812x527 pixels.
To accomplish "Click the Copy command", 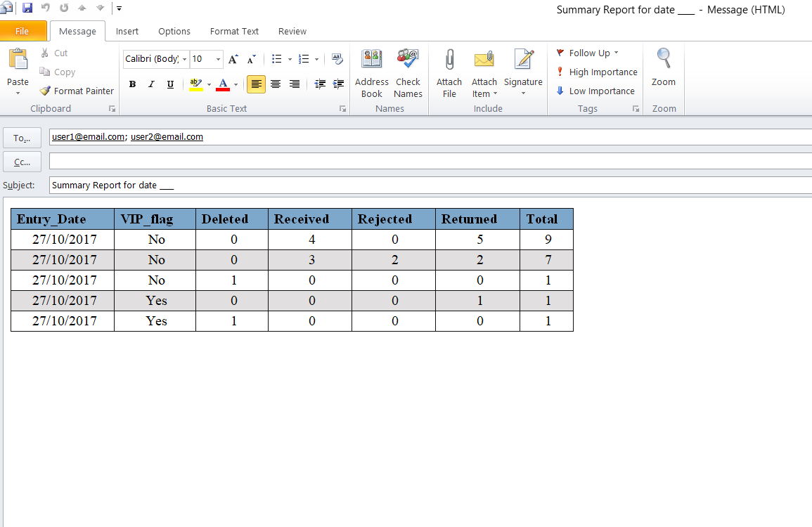I will 58,72.
